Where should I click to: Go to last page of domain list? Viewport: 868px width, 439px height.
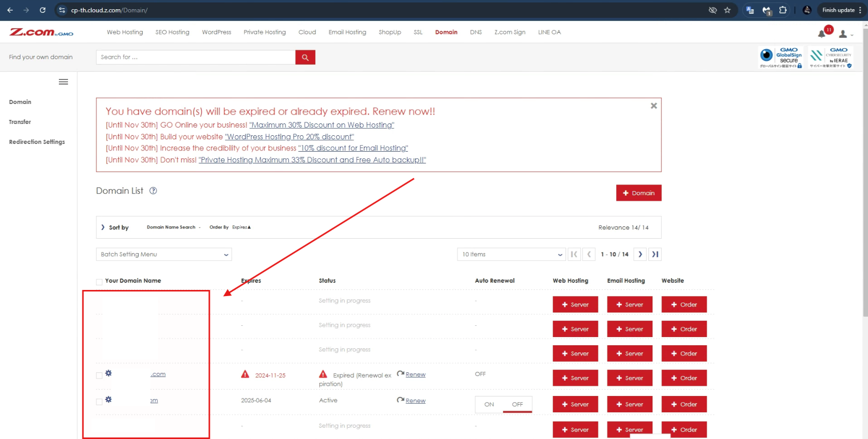(655, 254)
